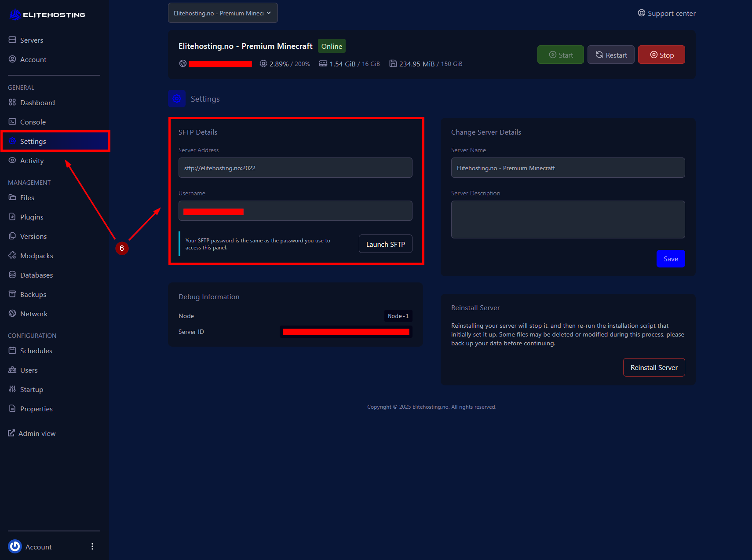The width and height of the screenshot is (752, 560).
Task: Click the redacted Server ID value
Action: click(346, 332)
